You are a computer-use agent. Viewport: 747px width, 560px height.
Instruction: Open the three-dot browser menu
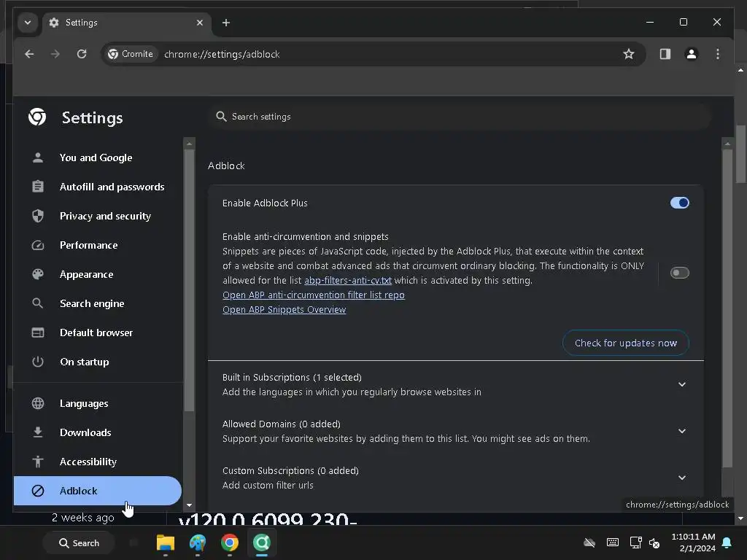point(718,54)
